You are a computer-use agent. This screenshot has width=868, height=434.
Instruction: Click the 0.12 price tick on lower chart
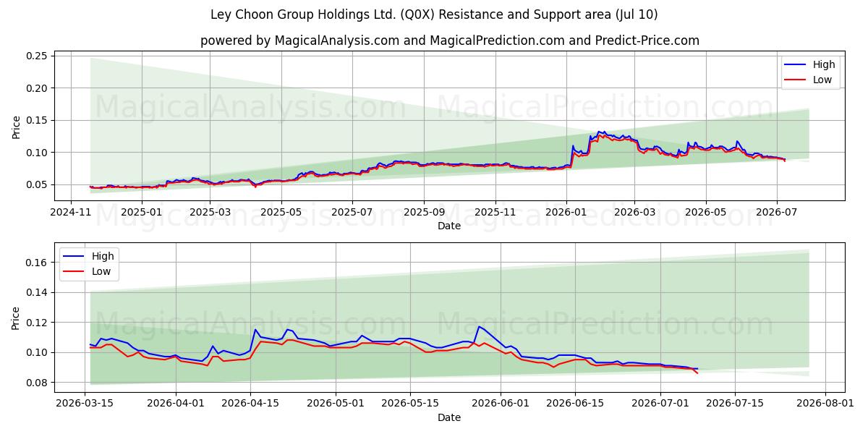[37, 323]
